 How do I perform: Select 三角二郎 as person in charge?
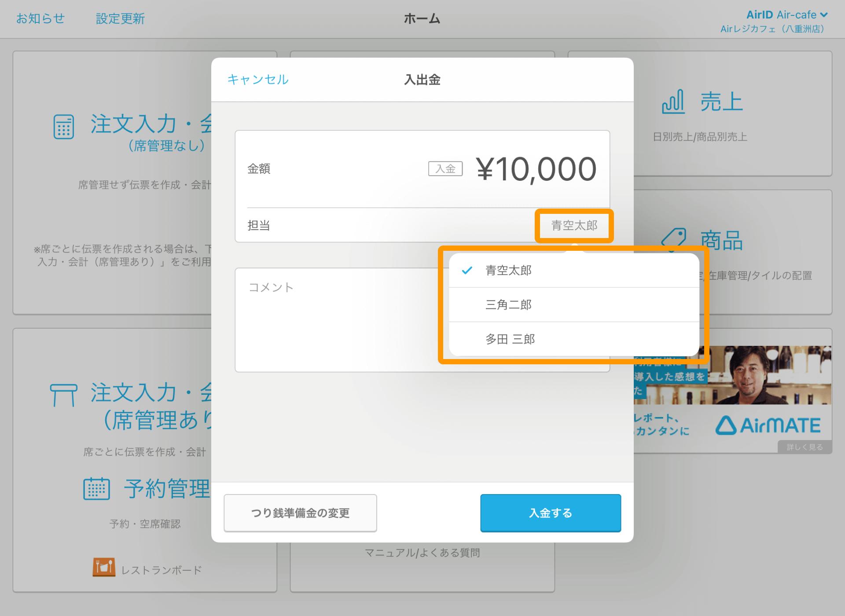point(508,304)
